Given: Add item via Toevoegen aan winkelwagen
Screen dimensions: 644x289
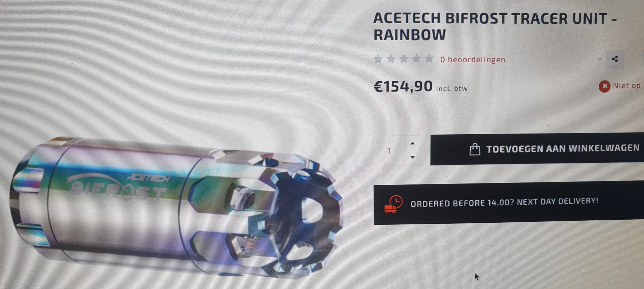Looking at the screenshot, I should tap(537, 148).
